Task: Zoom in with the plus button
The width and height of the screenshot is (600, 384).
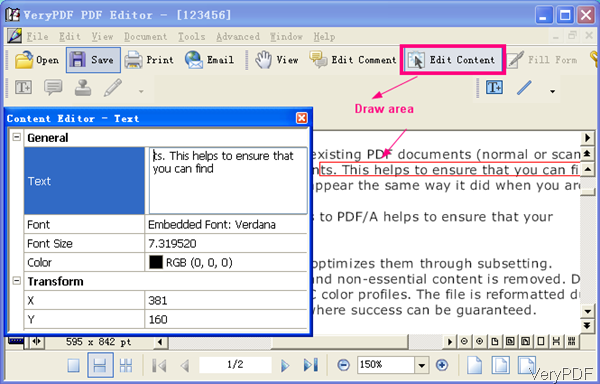Action: (x=442, y=365)
